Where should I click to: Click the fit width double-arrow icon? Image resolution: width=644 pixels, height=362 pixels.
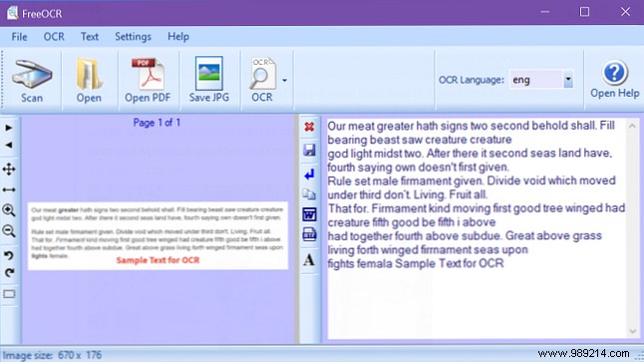(9, 189)
